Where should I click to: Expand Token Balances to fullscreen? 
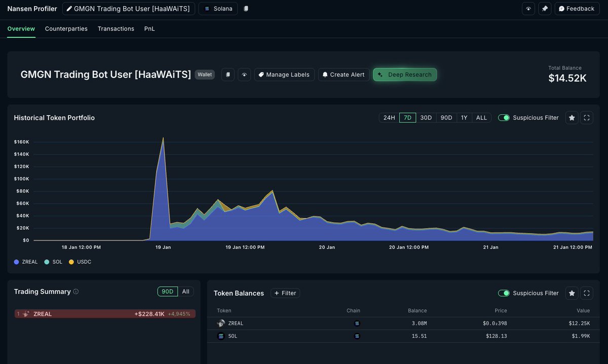587,293
